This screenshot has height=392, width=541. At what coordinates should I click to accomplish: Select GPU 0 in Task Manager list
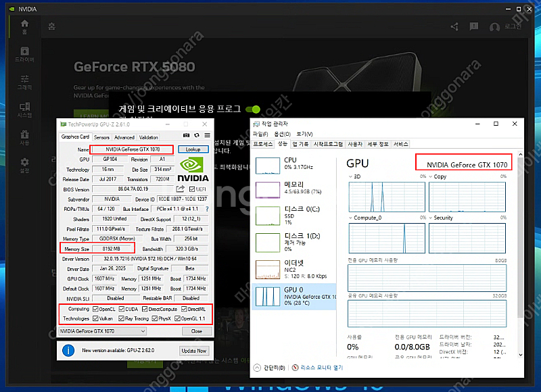[294, 297]
